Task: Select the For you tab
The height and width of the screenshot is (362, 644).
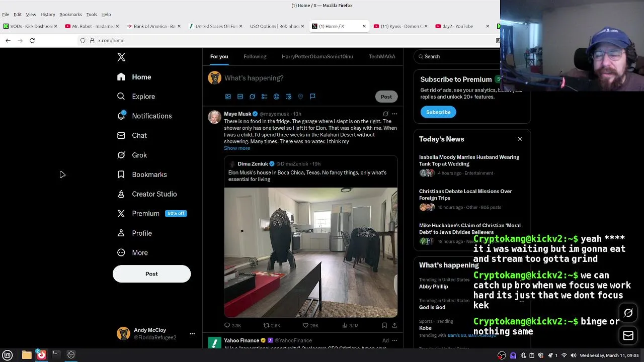Action: (x=219, y=57)
